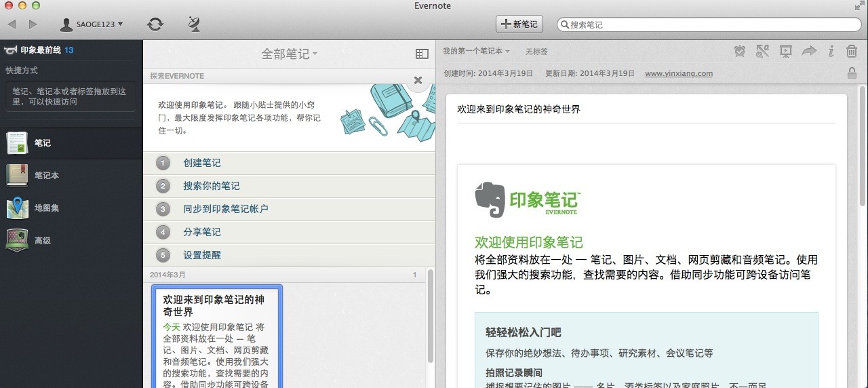This screenshot has height=388, width=868.
Task: Click the padlock icon in note header
Action: point(852,73)
